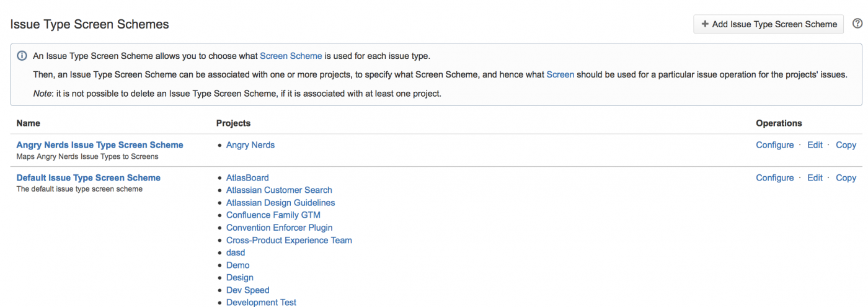The image size is (868, 307).
Task: Open the Angry Nerds project link
Action: (x=250, y=145)
